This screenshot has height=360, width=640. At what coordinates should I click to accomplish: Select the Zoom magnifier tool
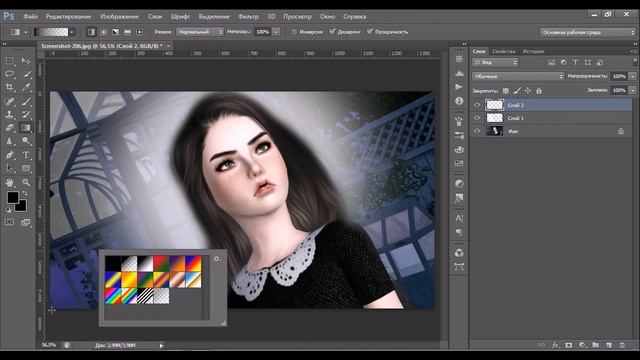click(26, 182)
